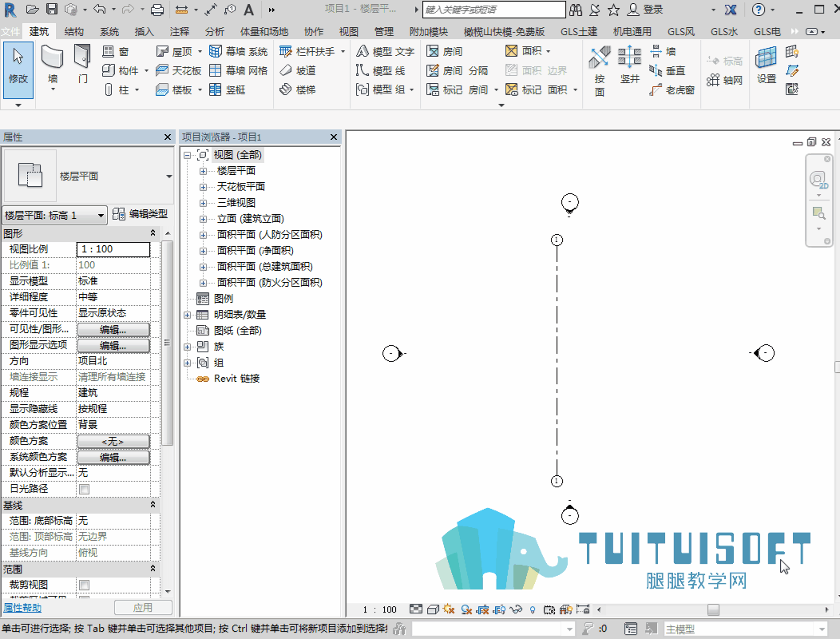
Task: Collapse the 视图 (全部) root node
Action: 187,156
